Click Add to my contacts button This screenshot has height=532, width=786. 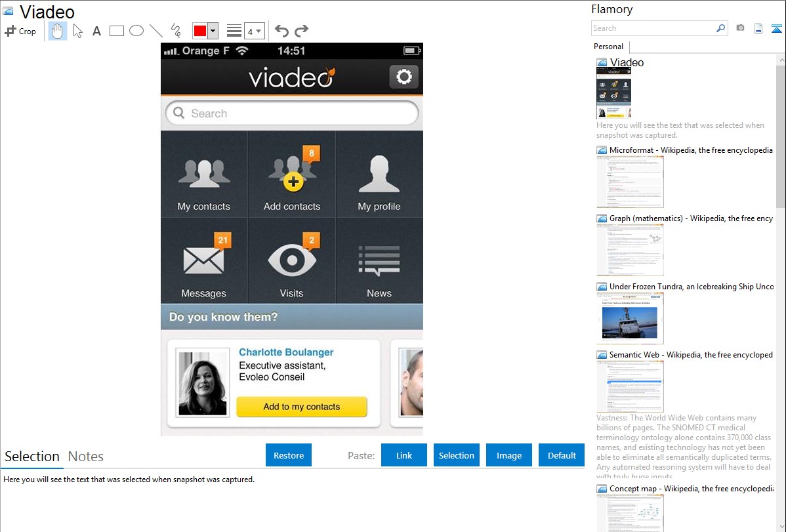point(302,407)
